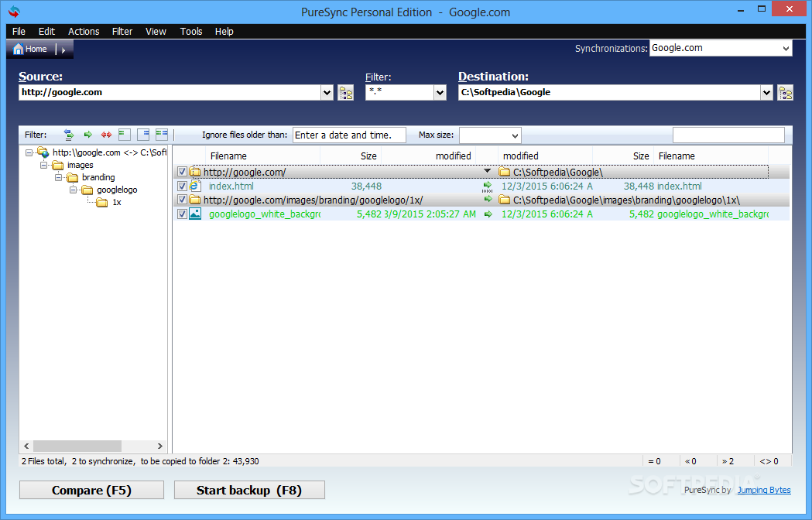Collapse the googlelogo tree node
812x520 pixels.
pos(73,190)
